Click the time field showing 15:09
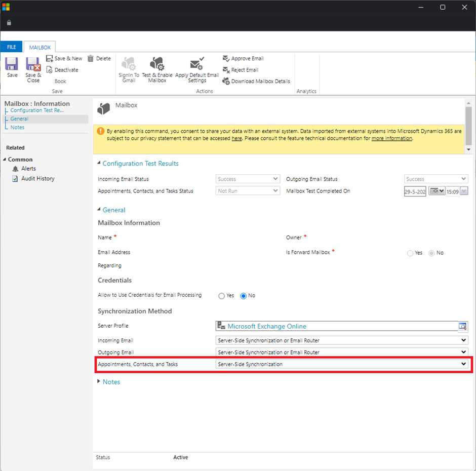The width and height of the screenshot is (476, 471). click(x=453, y=191)
